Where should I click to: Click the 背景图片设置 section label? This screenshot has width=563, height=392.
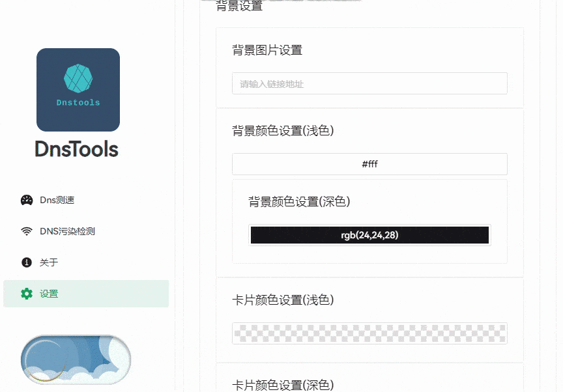pyautogui.click(x=267, y=50)
